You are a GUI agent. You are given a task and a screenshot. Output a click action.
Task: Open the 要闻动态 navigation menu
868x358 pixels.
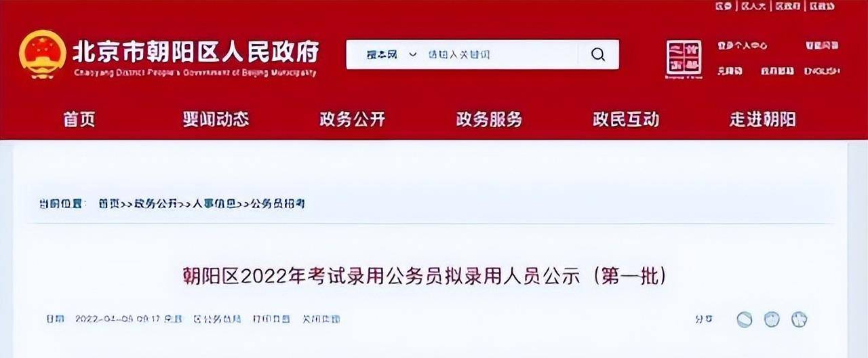point(216,119)
